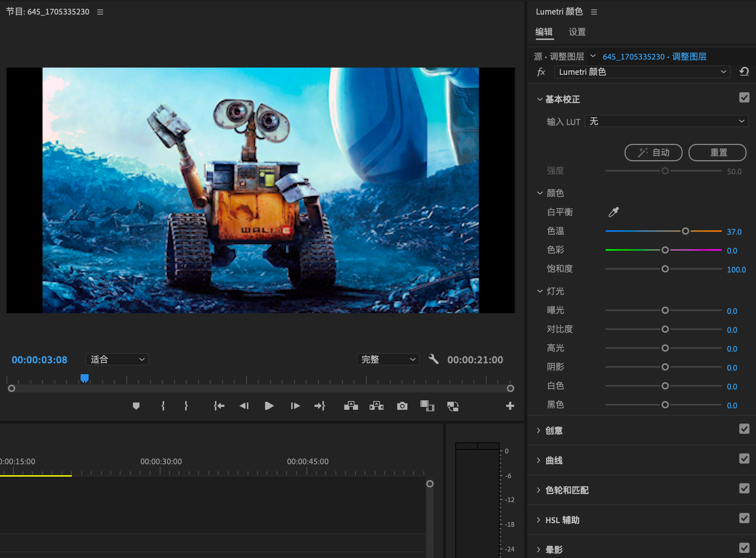Click the Extract edit icon
The image size is (756, 558).
click(x=377, y=406)
